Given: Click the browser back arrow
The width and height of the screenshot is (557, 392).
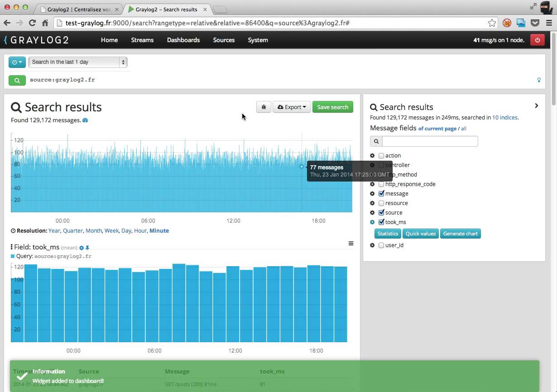Looking at the screenshot, I should tap(7, 23).
